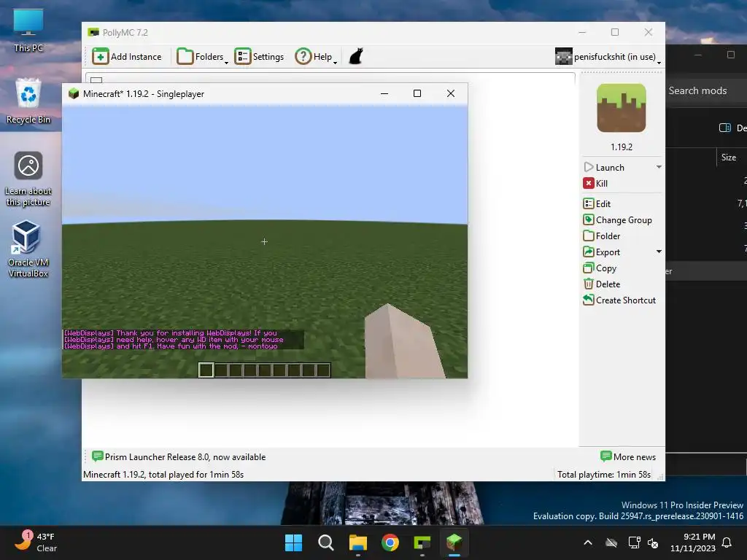Image resolution: width=747 pixels, height=560 pixels.
Task: Open notifications bell icon
Action: tap(727, 542)
